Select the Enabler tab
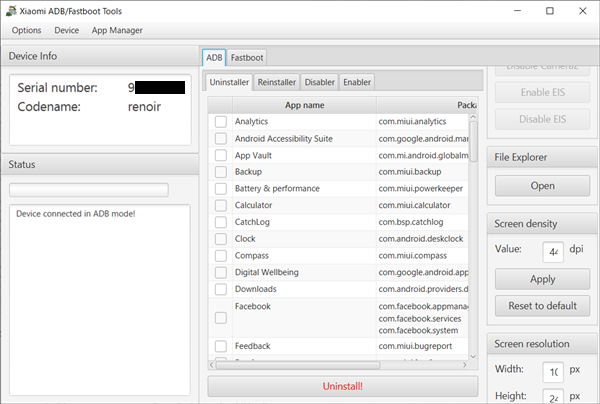Viewport: 600px width, 404px height. point(357,82)
